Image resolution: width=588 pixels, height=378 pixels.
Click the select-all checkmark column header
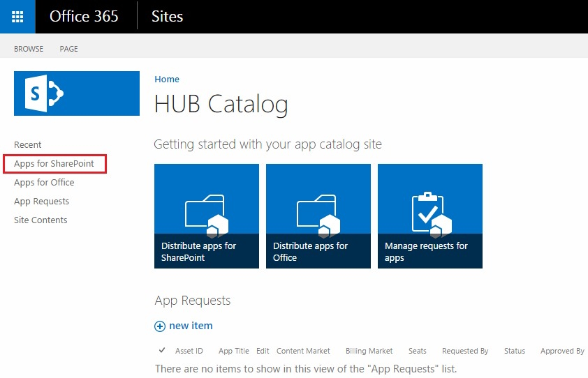[x=162, y=350]
